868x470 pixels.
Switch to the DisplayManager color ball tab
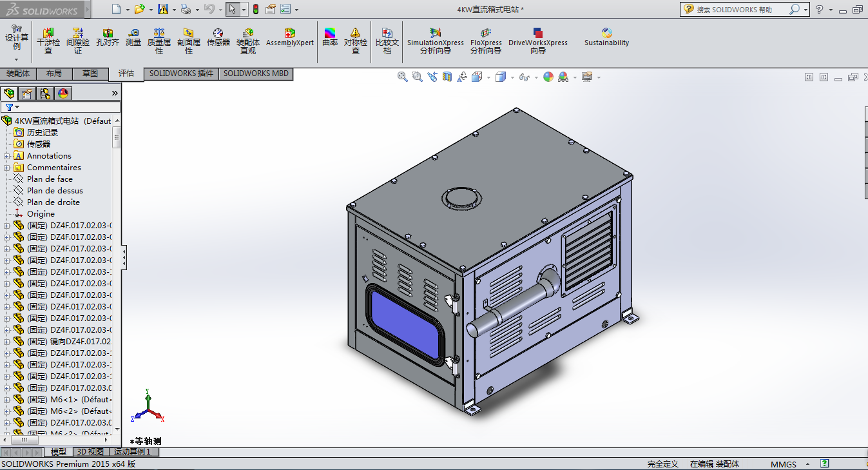pos(63,93)
